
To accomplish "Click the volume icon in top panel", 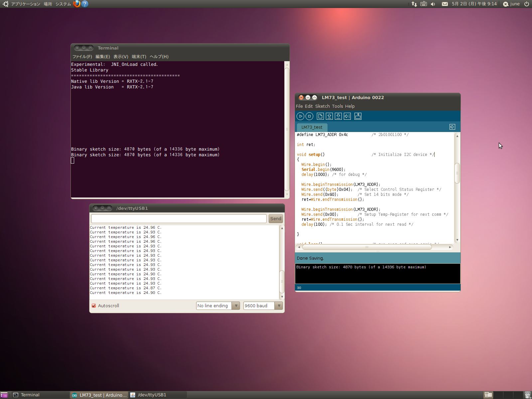I will click(x=433, y=4).
